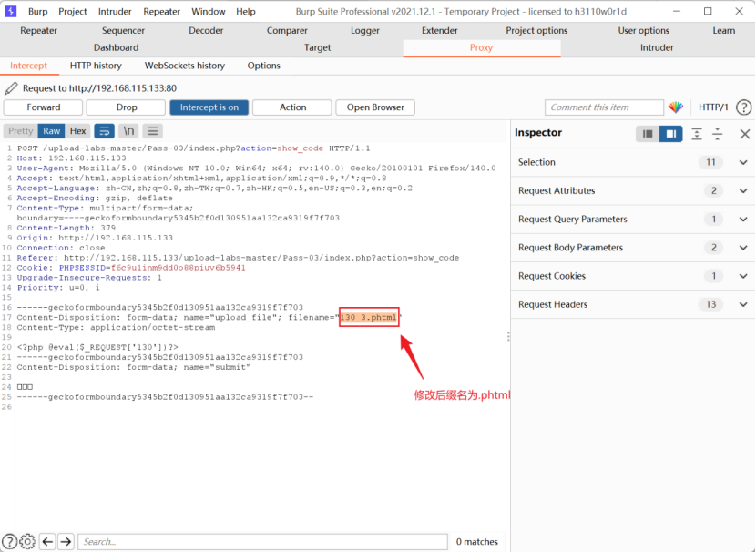
Task: Toggle the Intercept is on button
Action: click(209, 107)
